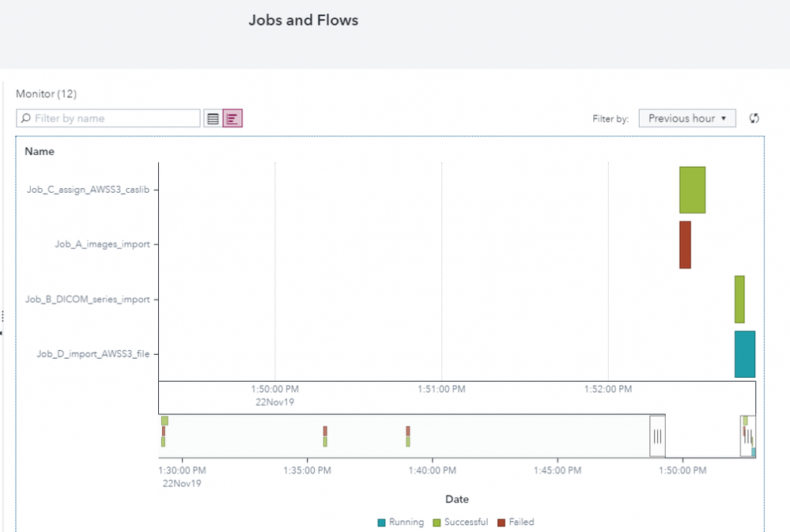Screen dimensions: 790x532
Task: Type in the Filter by name field
Action: pos(115,119)
